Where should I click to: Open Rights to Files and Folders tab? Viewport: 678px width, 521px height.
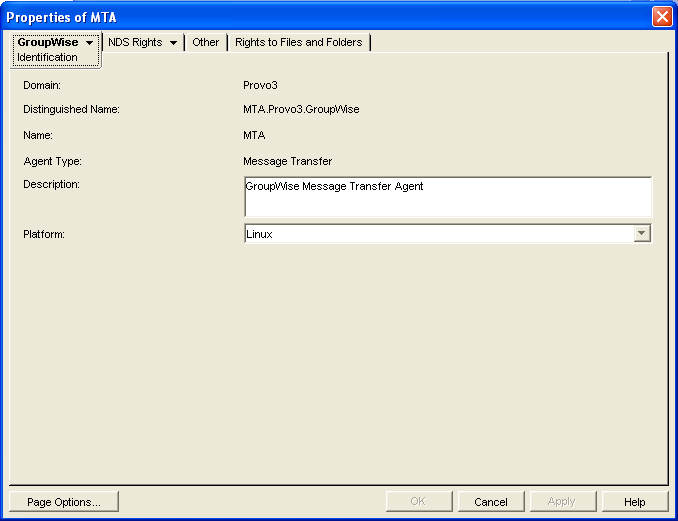pyautogui.click(x=299, y=42)
